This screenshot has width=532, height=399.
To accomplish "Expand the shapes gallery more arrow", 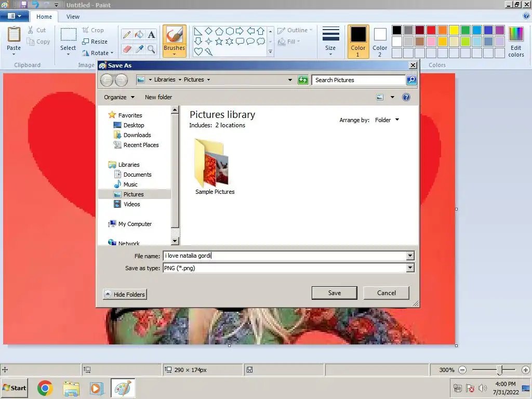I will coord(270,52).
